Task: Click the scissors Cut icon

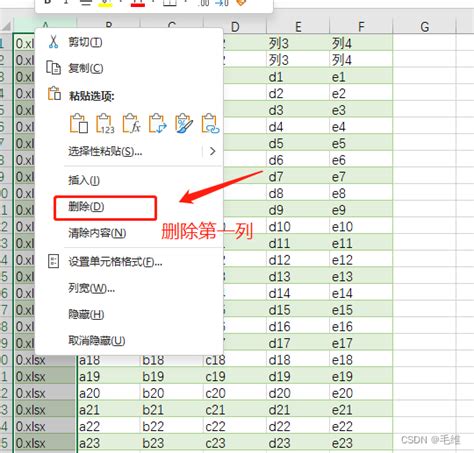Action: (53, 42)
